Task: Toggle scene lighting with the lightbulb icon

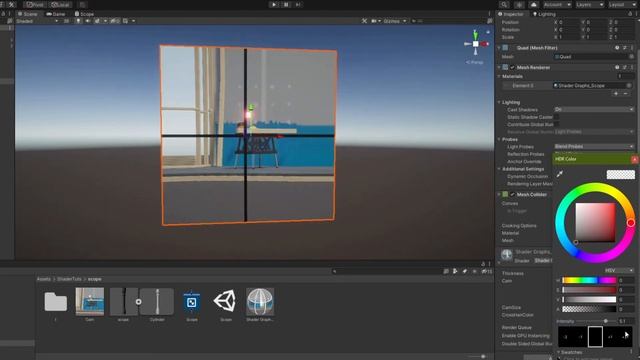Action: pos(78,21)
